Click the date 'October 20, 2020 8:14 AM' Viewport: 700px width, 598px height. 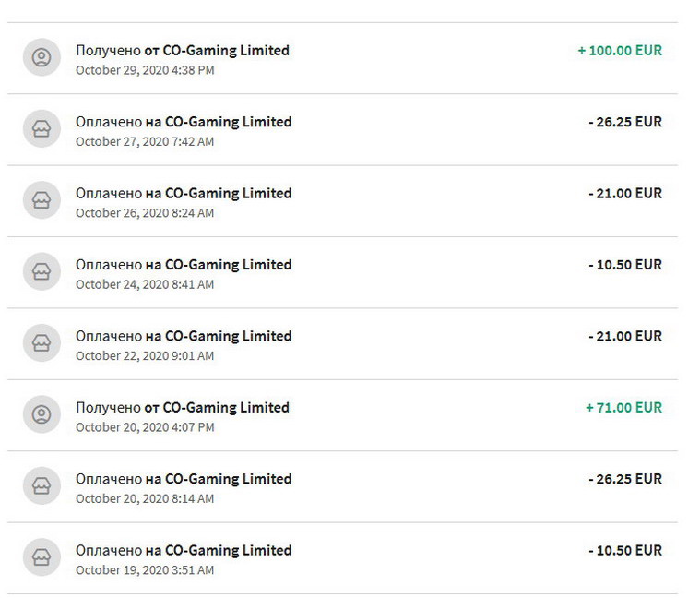pos(145,498)
